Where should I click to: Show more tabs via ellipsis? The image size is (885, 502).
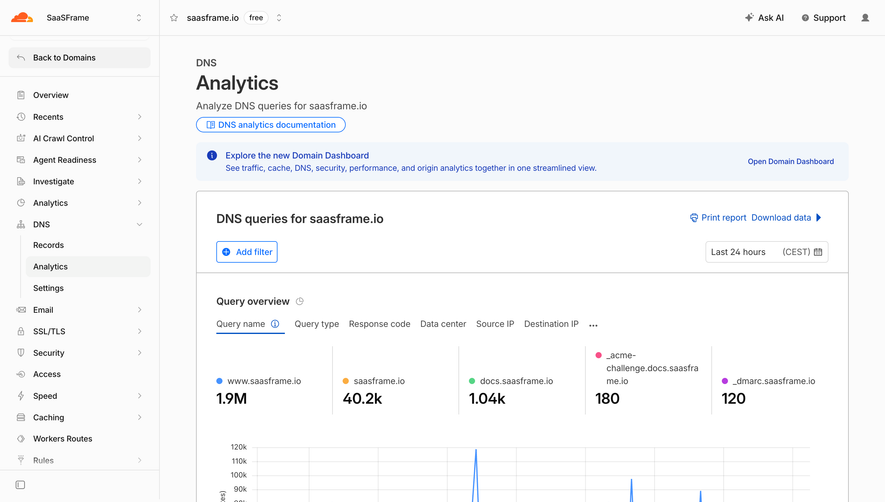593,325
